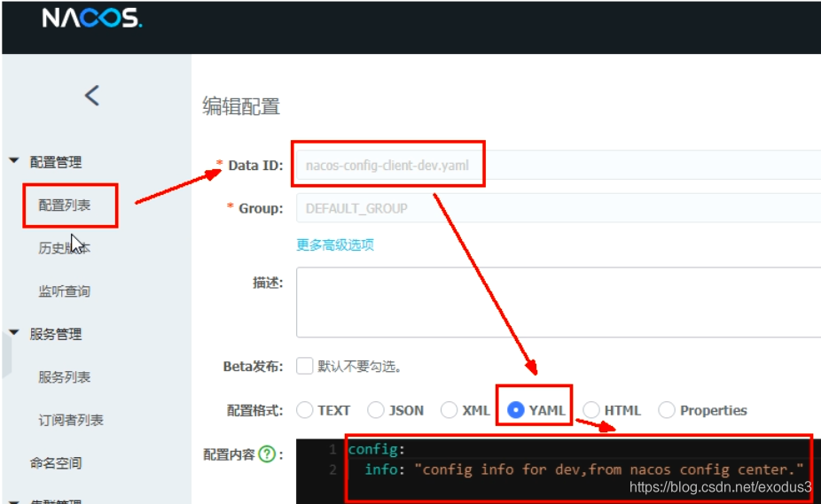Click line number 2 in code editor
This screenshot has width=821, height=504.
[x=333, y=469]
